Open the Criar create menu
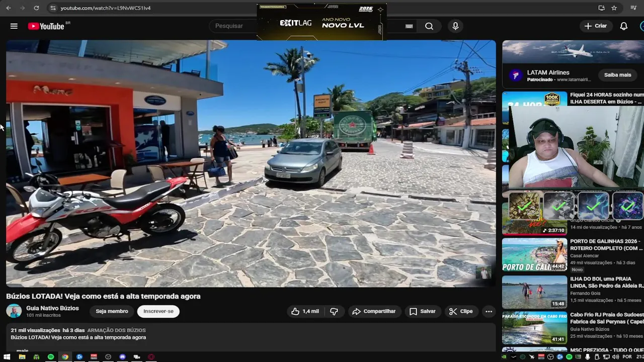Screen dimensions: 644x362 click(596, 26)
